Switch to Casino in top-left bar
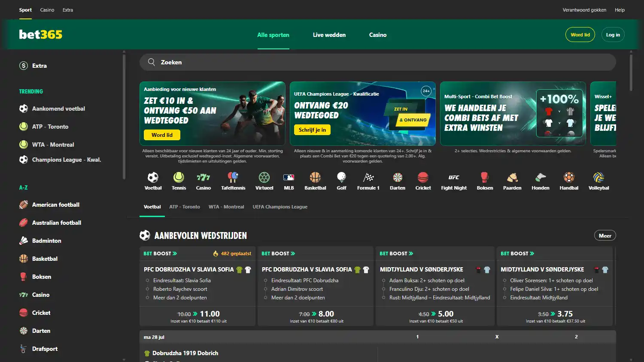The height and width of the screenshot is (362, 644). (x=47, y=10)
